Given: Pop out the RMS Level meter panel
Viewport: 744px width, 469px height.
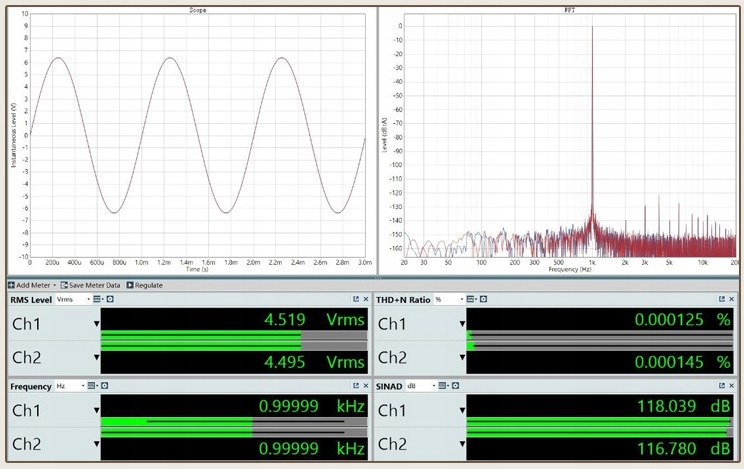Looking at the screenshot, I should point(356,299).
